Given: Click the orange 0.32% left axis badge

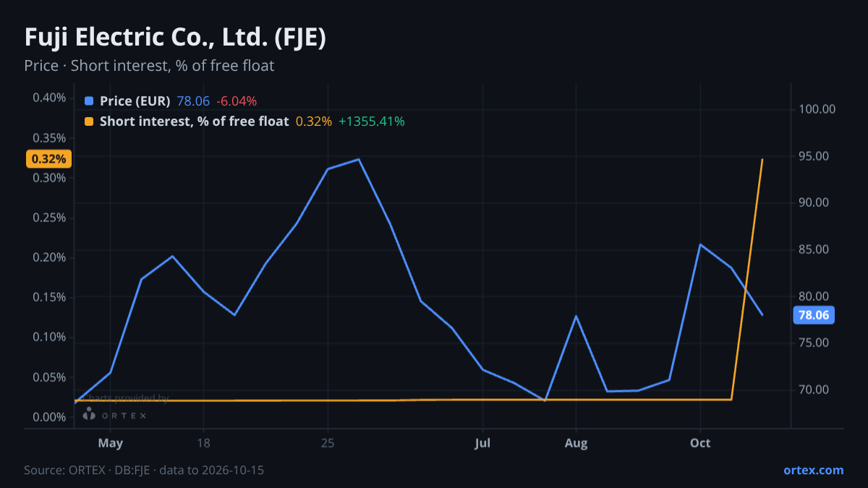Looking at the screenshot, I should [x=49, y=159].
